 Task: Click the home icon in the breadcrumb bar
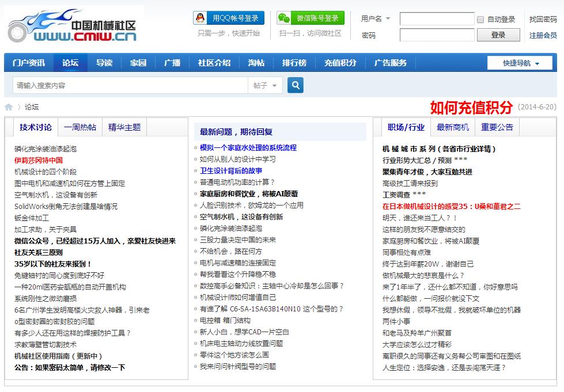pos(8,106)
